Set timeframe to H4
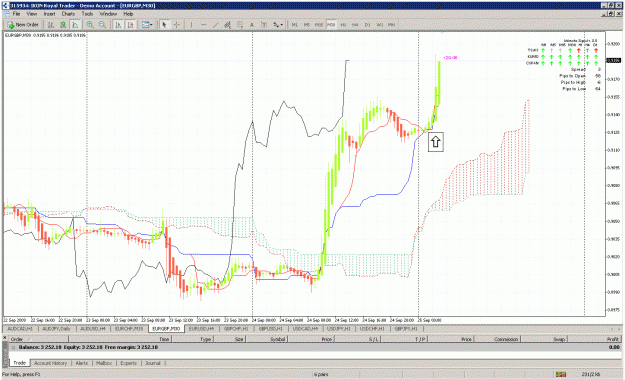The height and width of the screenshot is (380, 625). click(355, 25)
